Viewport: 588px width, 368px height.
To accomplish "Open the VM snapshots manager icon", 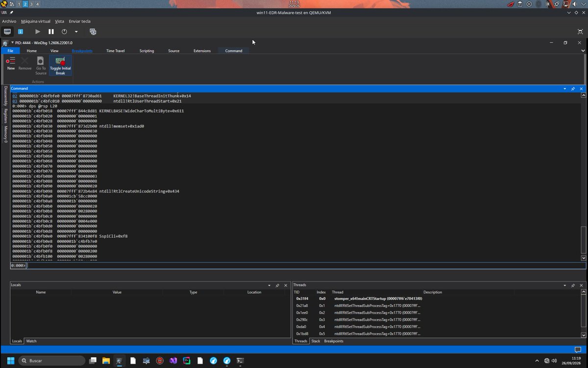I will pyautogui.click(x=93, y=31).
